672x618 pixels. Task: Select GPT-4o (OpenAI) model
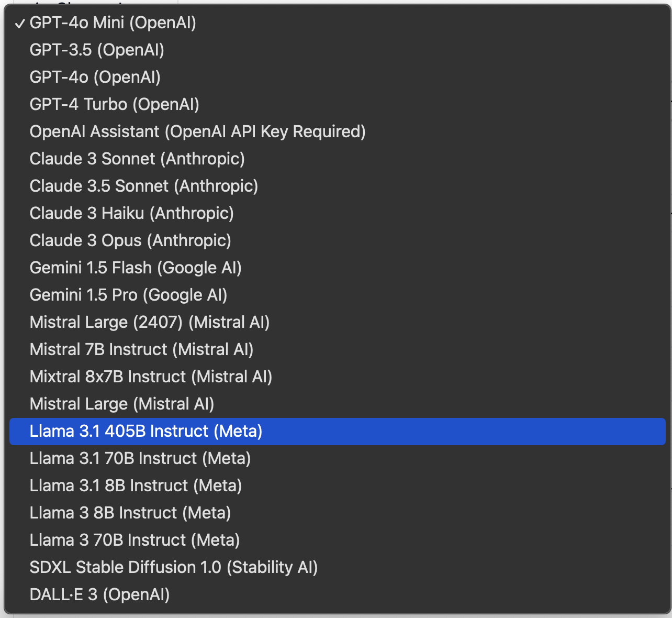click(95, 78)
